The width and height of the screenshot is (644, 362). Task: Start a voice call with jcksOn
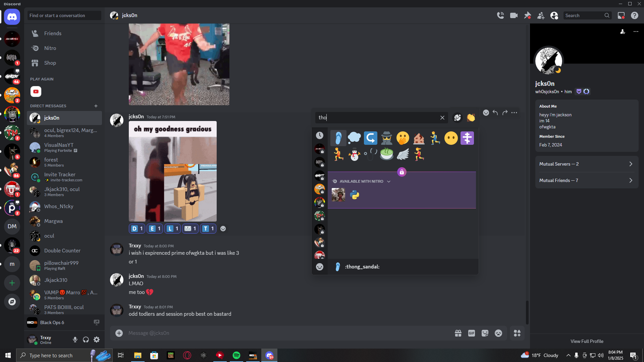click(x=500, y=15)
